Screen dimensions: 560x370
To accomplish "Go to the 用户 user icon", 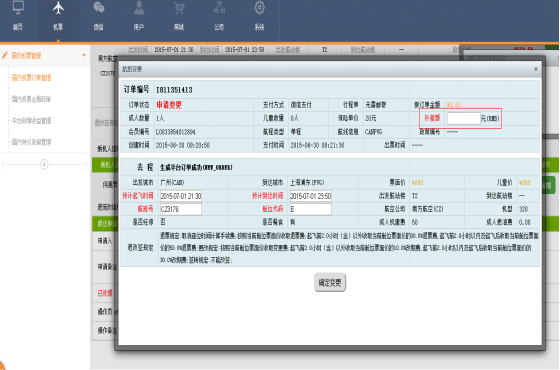I will tap(139, 8).
